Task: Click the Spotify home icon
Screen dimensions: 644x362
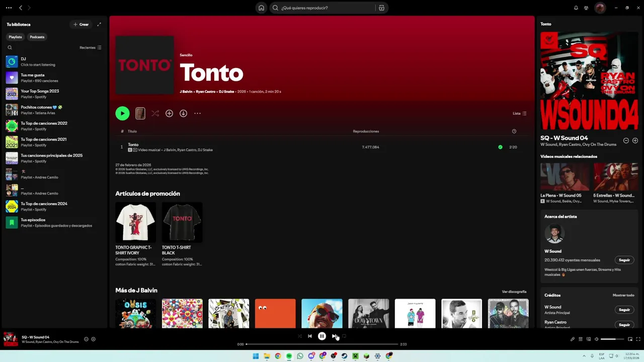Action: click(261, 8)
